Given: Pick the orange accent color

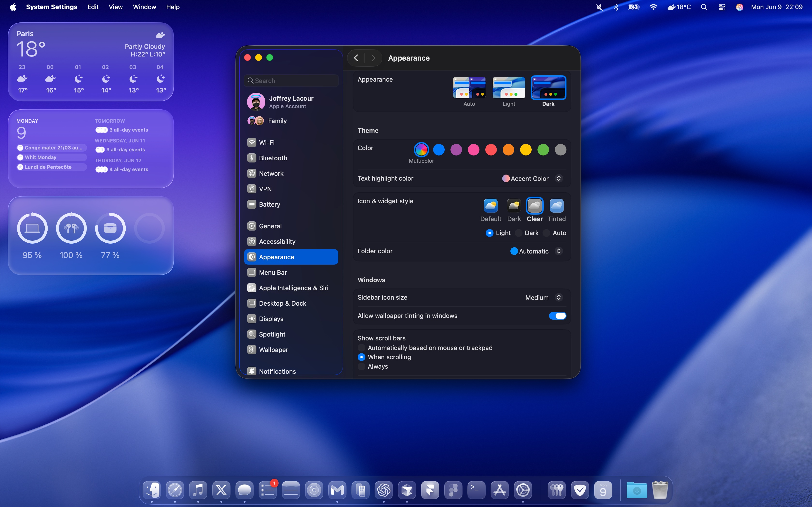Looking at the screenshot, I should coord(508,149).
